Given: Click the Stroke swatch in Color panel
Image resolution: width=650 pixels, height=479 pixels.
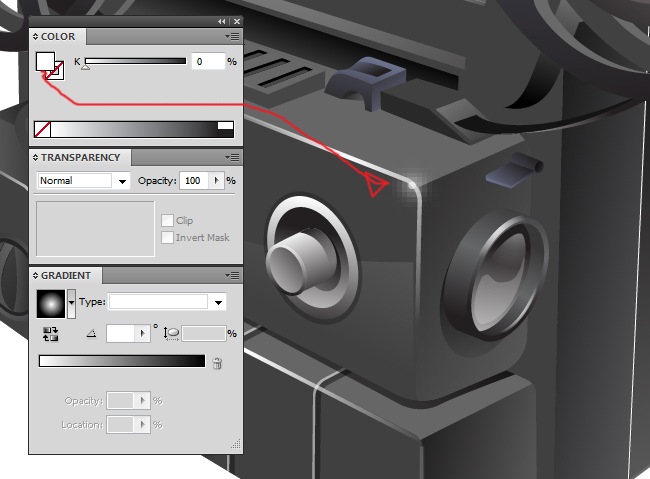Looking at the screenshot, I should point(58,73).
